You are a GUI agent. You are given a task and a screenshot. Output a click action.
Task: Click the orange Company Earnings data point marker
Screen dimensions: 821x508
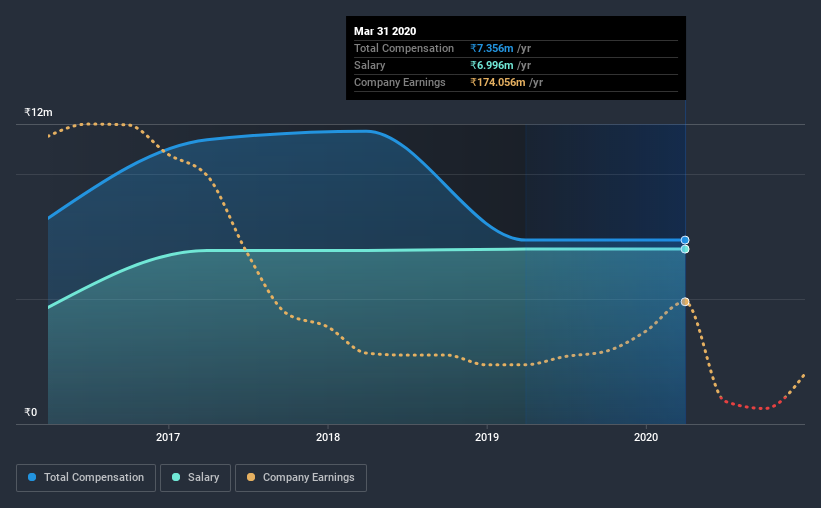(685, 302)
